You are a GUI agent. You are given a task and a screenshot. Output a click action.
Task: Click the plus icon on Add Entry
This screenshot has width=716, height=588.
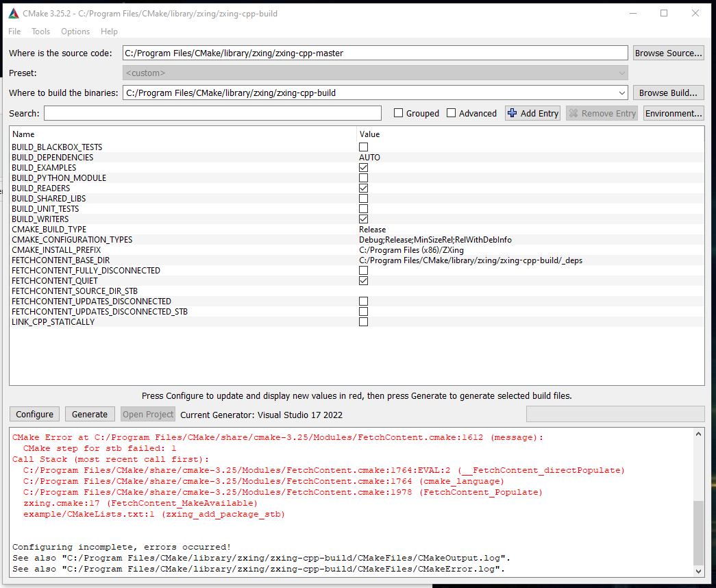click(513, 113)
